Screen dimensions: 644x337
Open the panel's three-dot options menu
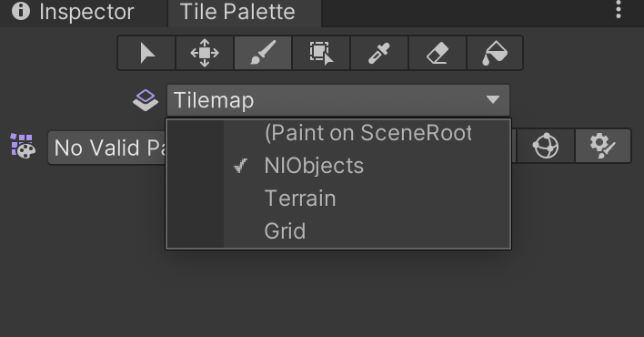tap(619, 10)
